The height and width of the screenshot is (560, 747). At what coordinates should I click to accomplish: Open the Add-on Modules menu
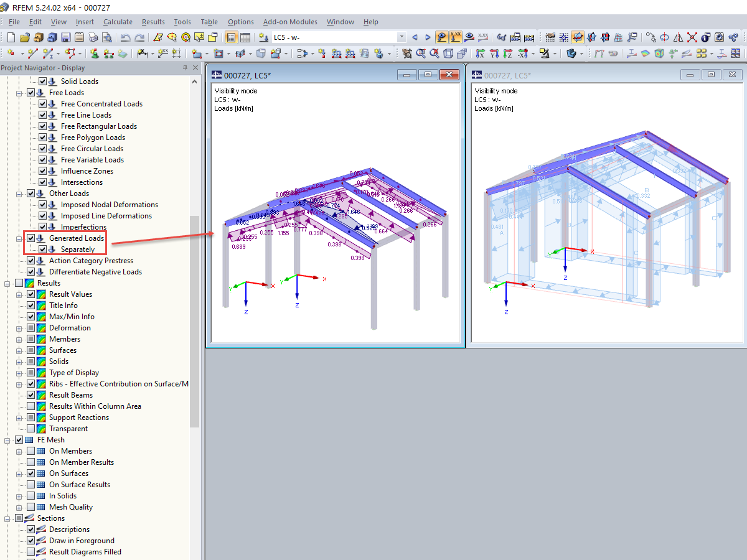290,22
